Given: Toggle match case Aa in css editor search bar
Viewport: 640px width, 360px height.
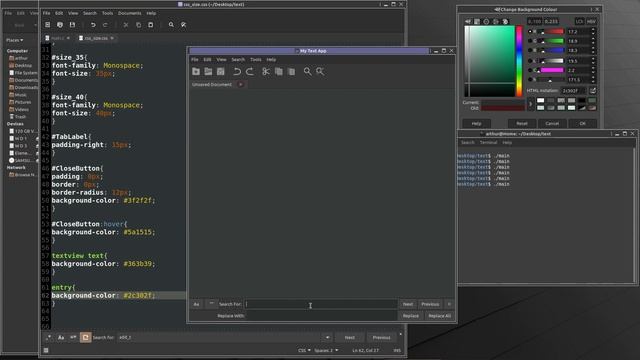Looking at the screenshot, I should (x=61, y=338).
